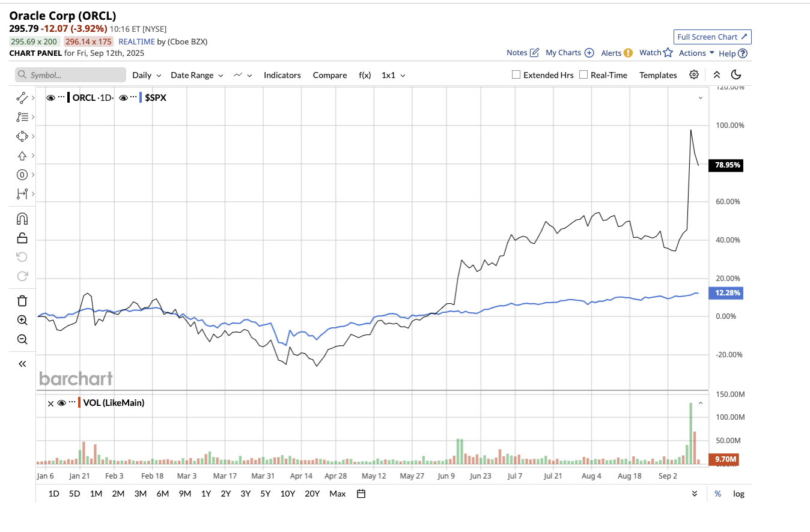Open Notes with the pencil icon
810x532 pixels.
pos(534,53)
